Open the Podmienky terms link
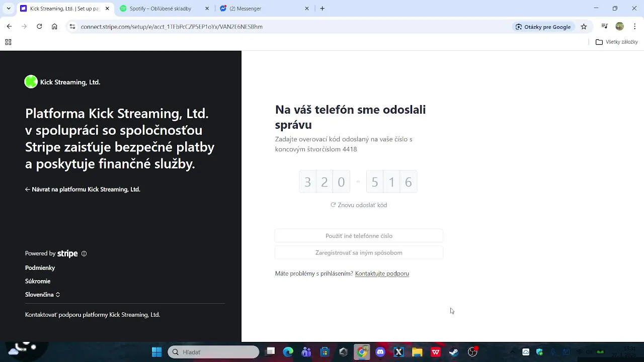This screenshot has width=644, height=362. (x=40, y=268)
